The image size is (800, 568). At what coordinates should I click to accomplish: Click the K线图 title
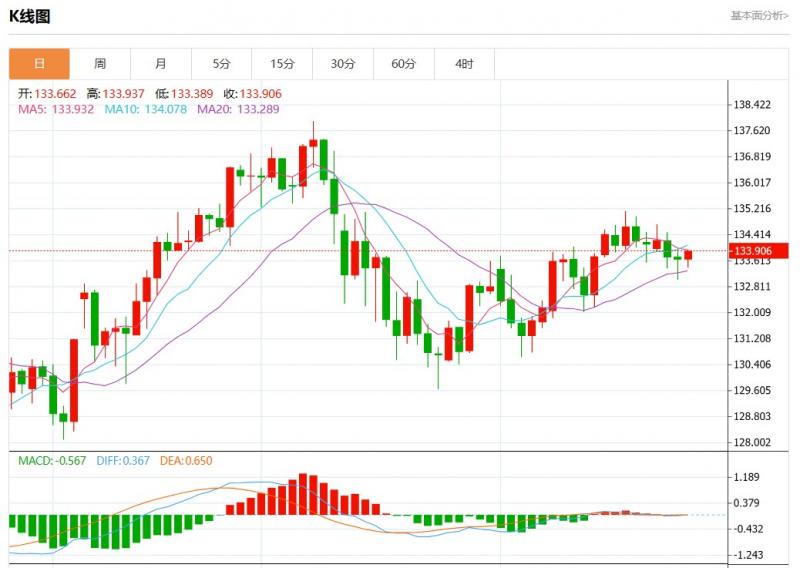pos(30,16)
